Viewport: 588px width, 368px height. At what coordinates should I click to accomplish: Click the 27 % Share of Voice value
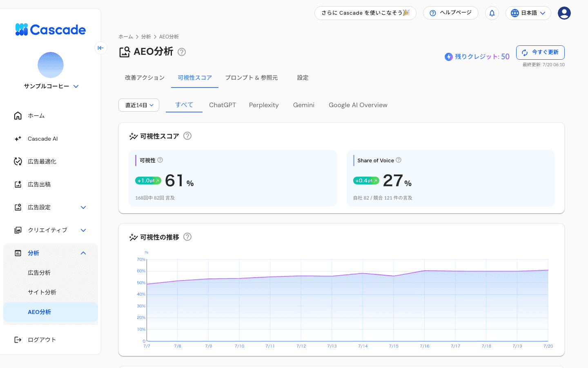tap(397, 181)
